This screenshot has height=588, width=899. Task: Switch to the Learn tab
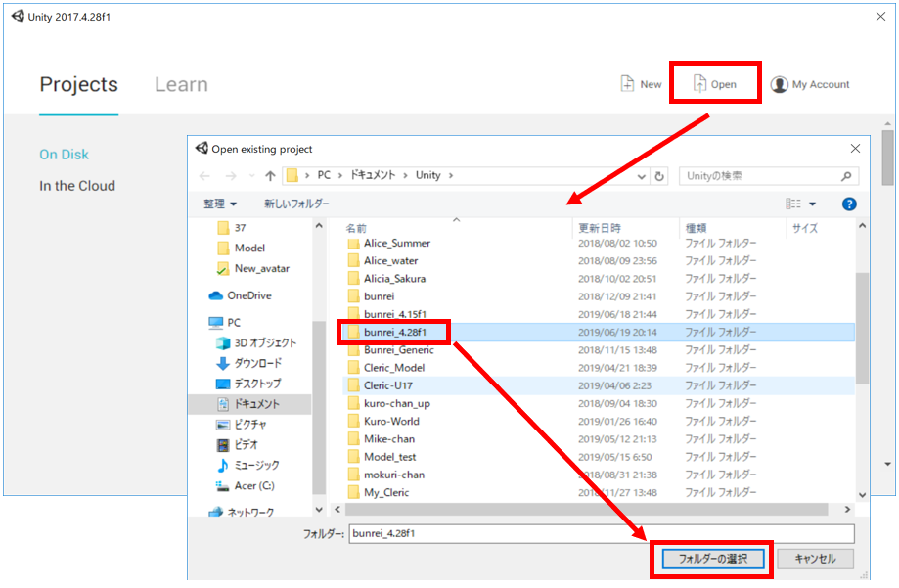181,84
